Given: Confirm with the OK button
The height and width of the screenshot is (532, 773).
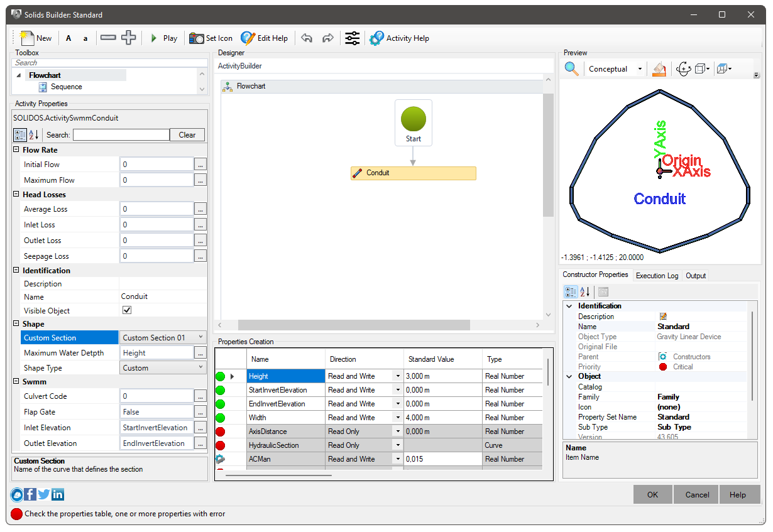Looking at the screenshot, I should (x=652, y=494).
